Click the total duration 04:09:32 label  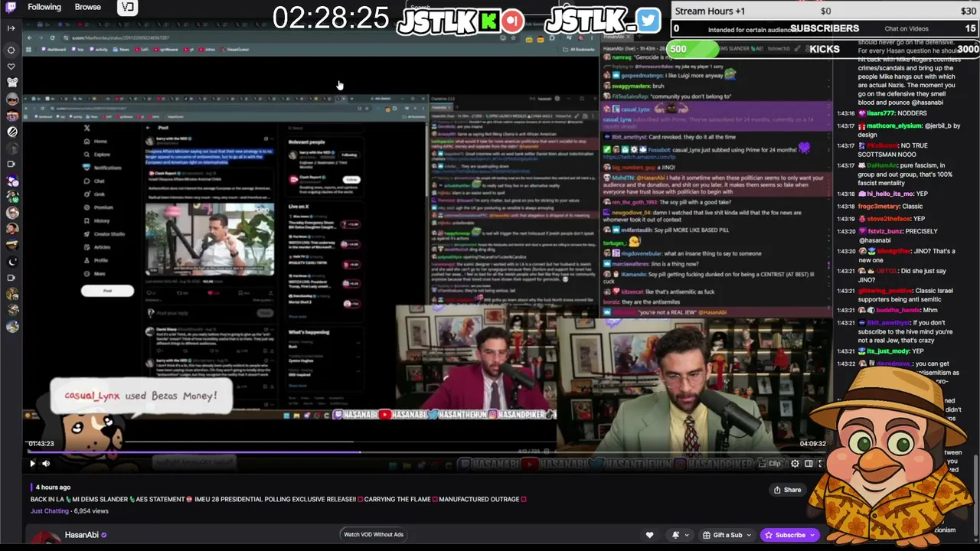(813, 444)
